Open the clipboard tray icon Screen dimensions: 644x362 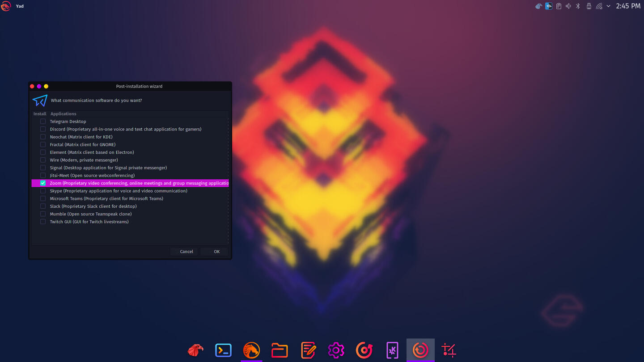click(559, 6)
